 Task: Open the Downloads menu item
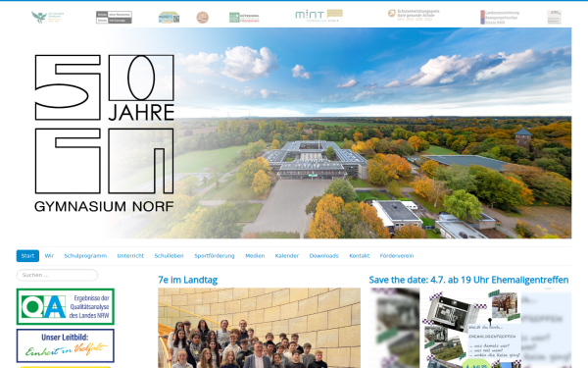324,256
